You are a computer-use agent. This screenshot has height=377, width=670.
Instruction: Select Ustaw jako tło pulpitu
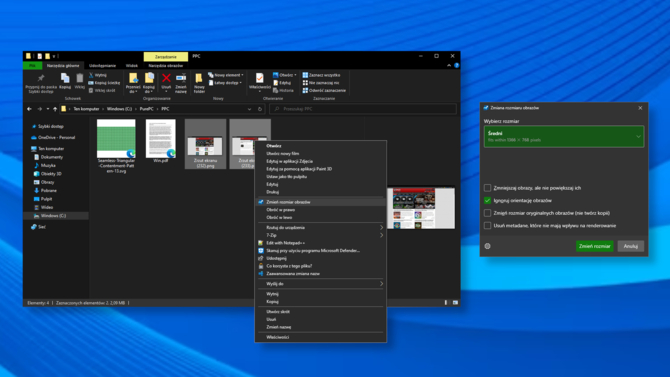pos(320,177)
